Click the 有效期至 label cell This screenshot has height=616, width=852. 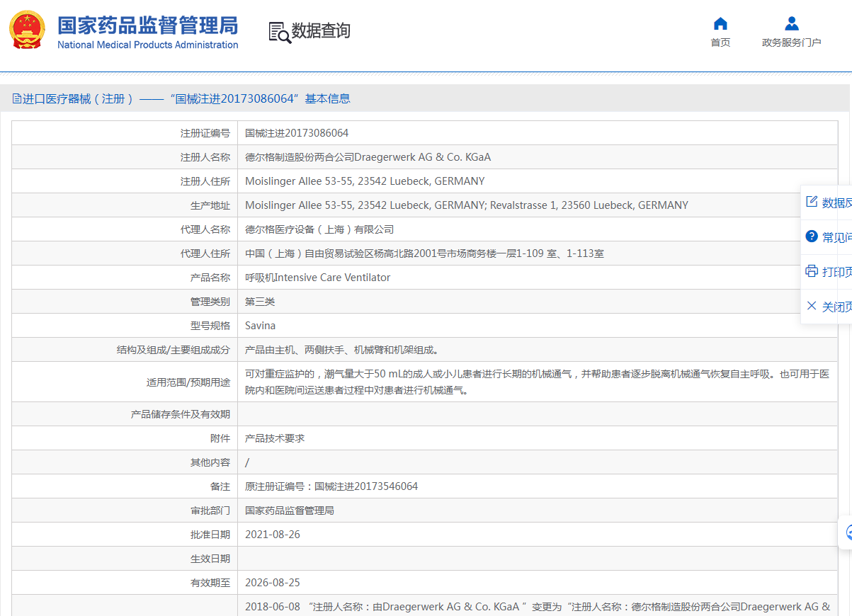pyautogui.click(x=125, y=583)
